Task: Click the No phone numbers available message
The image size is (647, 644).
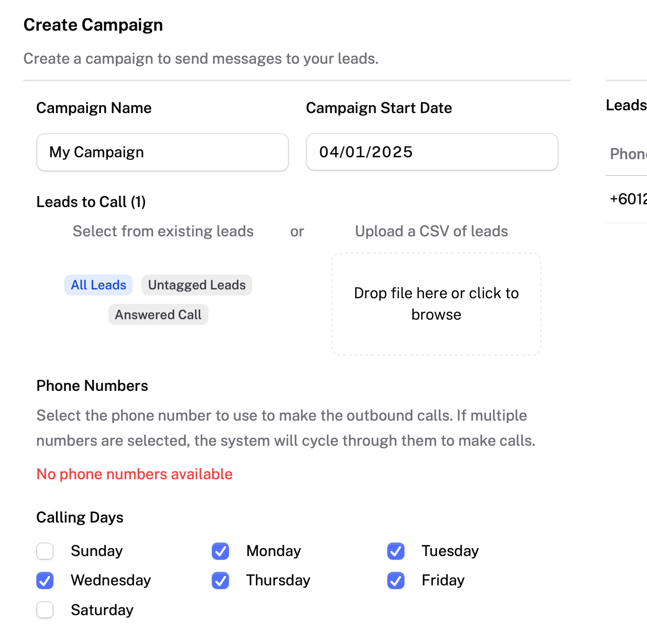Action: tap(135, 474)
